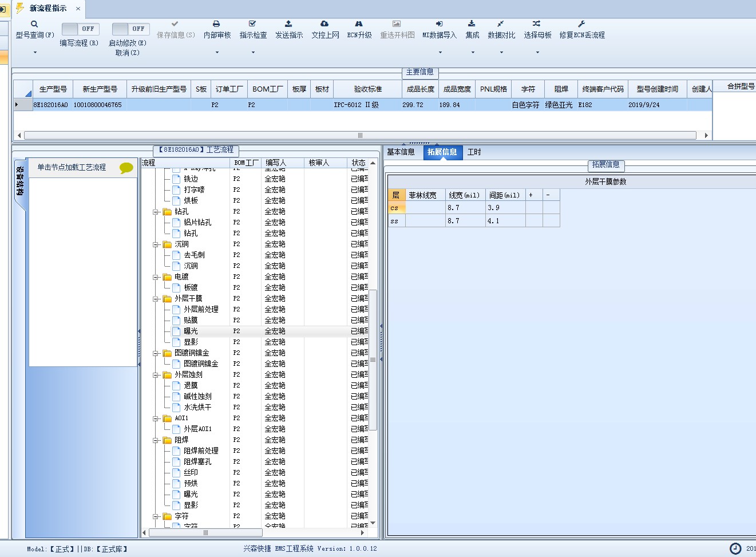Viewport: 756px width, 557px height.
Task: Open dropdown arrow under 集成
Action: 473,53
